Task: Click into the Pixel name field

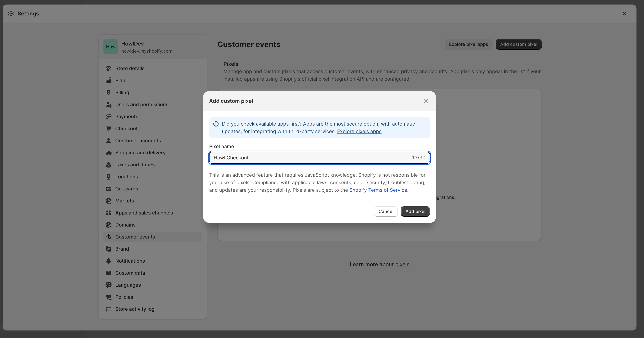Action: click(x=310, y=158)
